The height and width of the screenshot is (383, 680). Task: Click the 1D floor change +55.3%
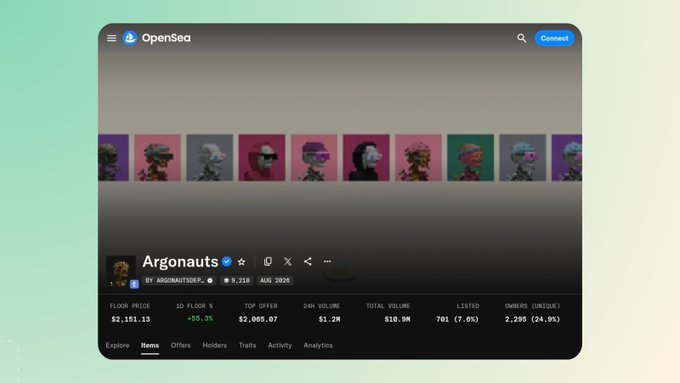click(x=200, y=319)
